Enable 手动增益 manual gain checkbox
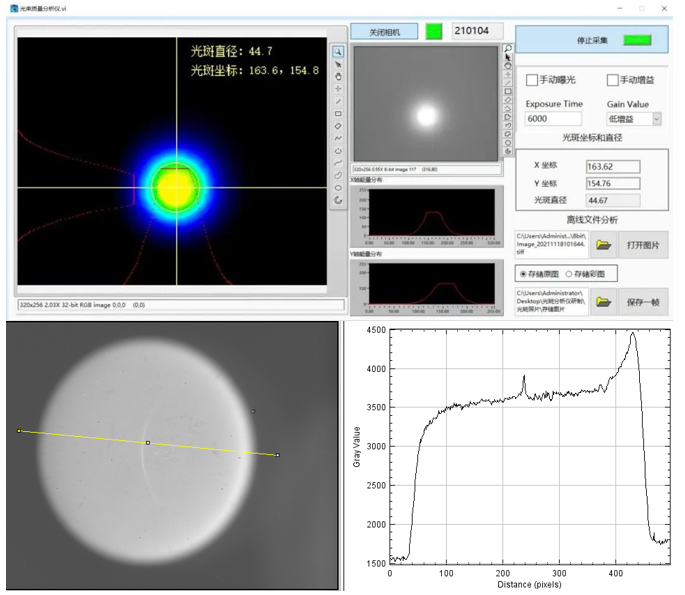Image resolution: width=685 pixels, height=595 pixels. (x=612, y=80)
